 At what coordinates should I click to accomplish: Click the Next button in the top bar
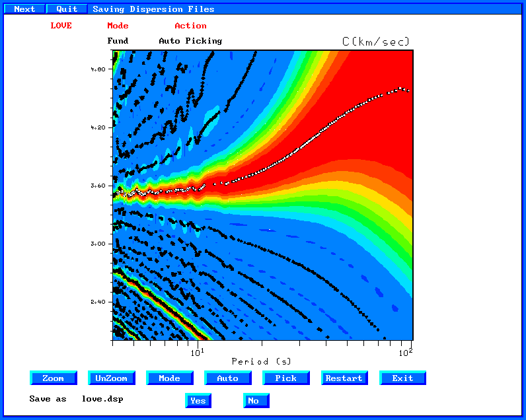pos(24,9)
